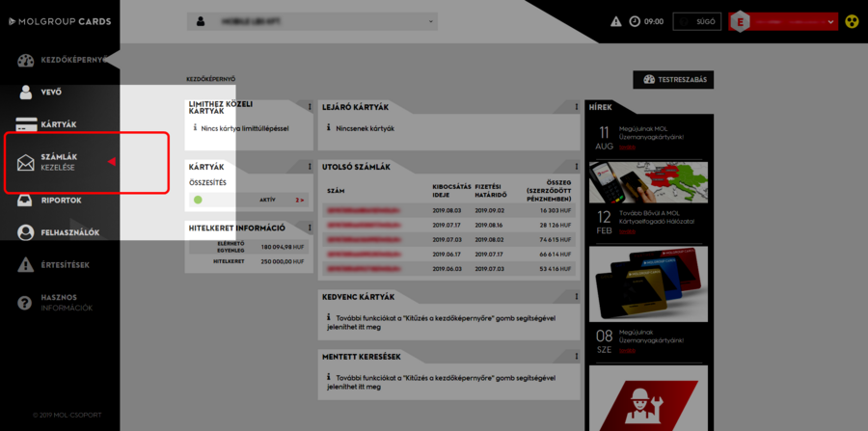
Task: Click the Testreszabás button
Action: pyautogui.click(x=673, y=80)
